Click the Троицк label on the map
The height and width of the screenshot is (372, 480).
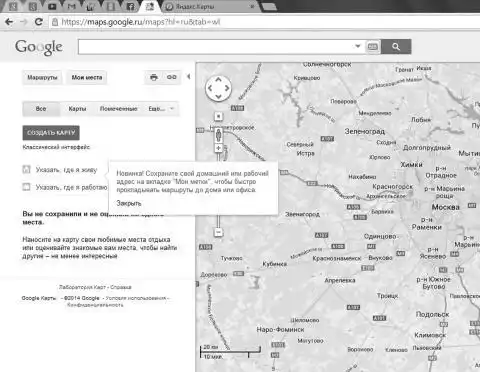click(387, 295)
